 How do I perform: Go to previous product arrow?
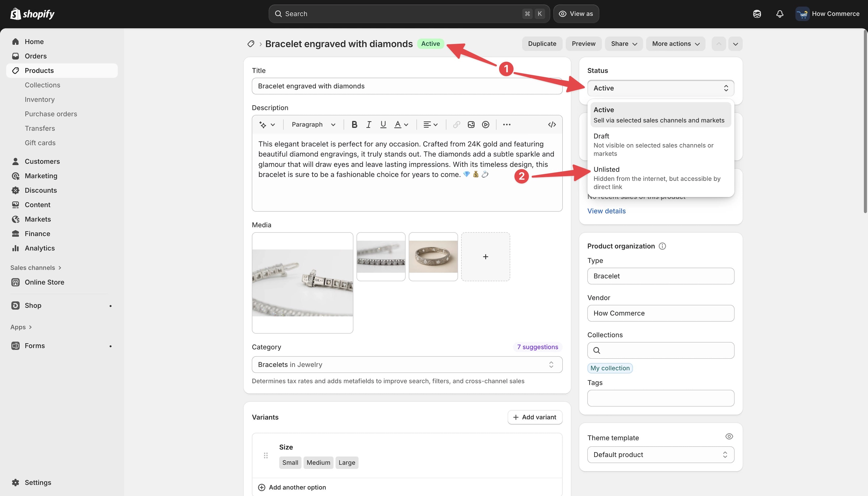point(718,44)
